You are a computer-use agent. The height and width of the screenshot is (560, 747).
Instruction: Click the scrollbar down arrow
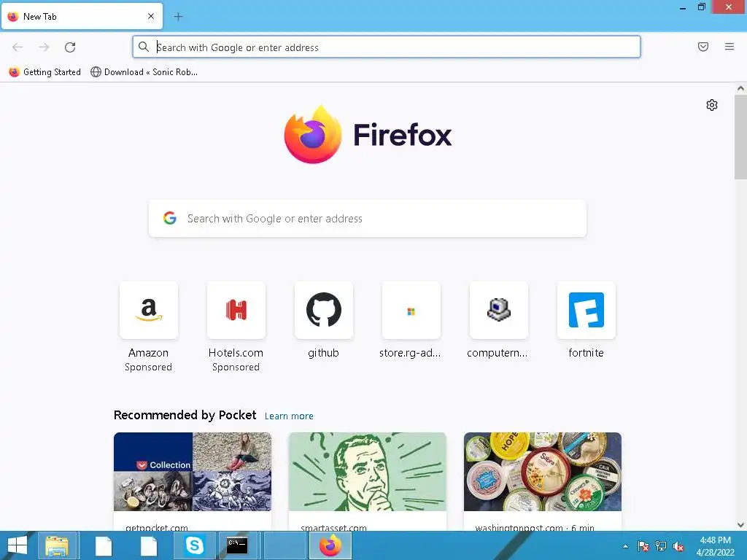point(740,525)
